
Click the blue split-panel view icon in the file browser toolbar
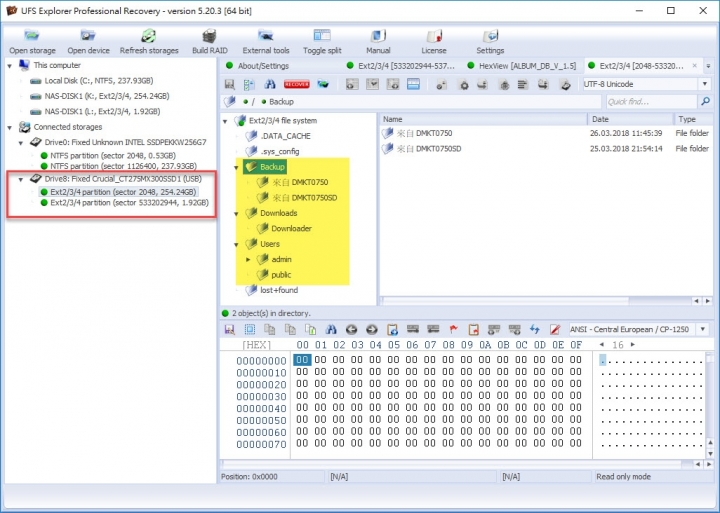click(413, 84)
